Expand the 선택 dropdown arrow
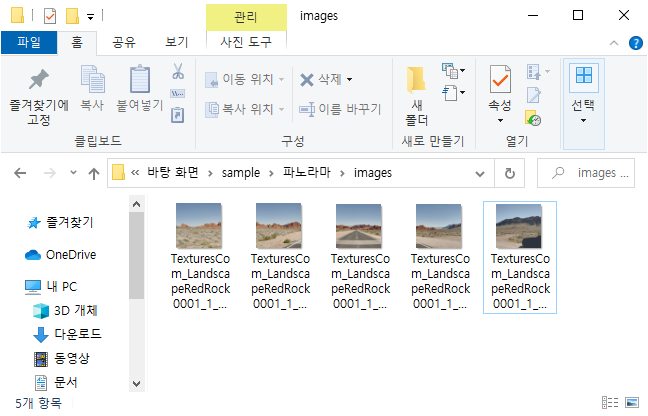Screen dimensions: 648x416 pyautogui.click(x=583, y=121)
